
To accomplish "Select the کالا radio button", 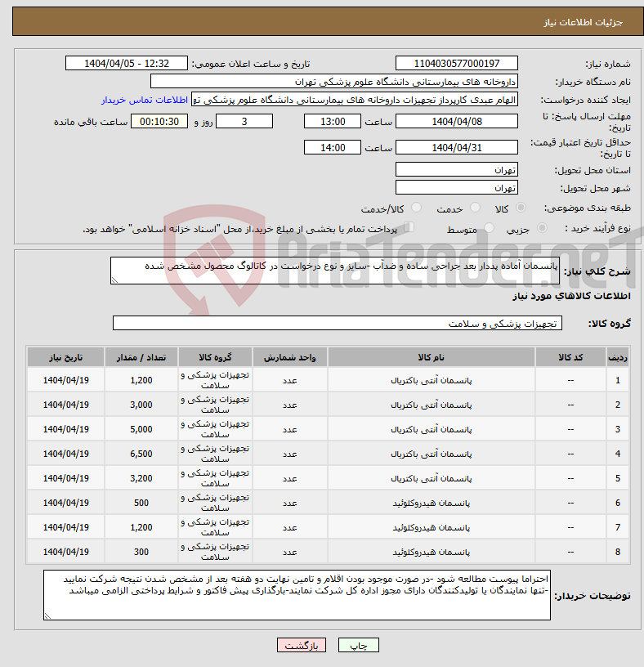I will coord(521,208).
